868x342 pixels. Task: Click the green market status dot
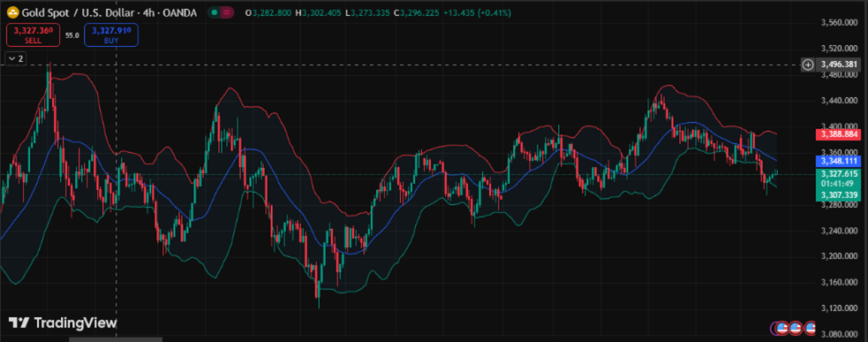[215, 12]
